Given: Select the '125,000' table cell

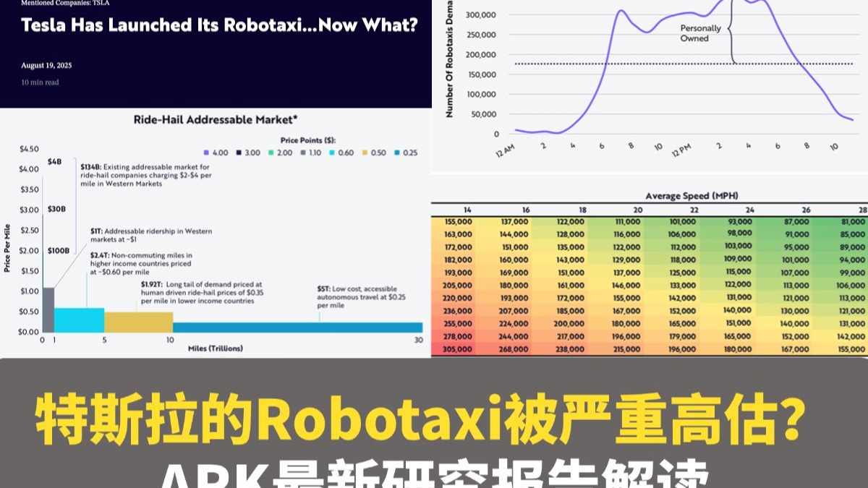Looking at the screenshot, I should pyautogui.click(x=683, y=273).
